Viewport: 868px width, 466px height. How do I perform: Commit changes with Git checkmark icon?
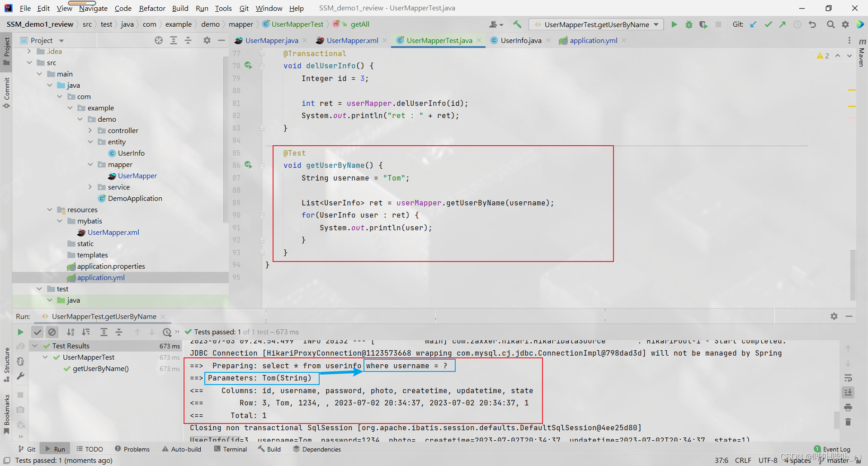point(768,24)
